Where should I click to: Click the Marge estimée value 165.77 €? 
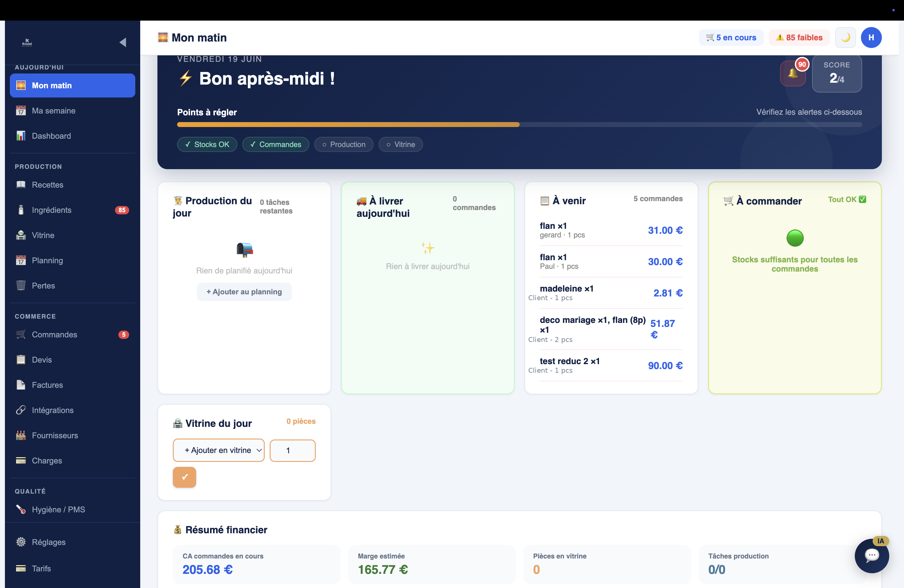pyautogui.click(x=383, y=569)
